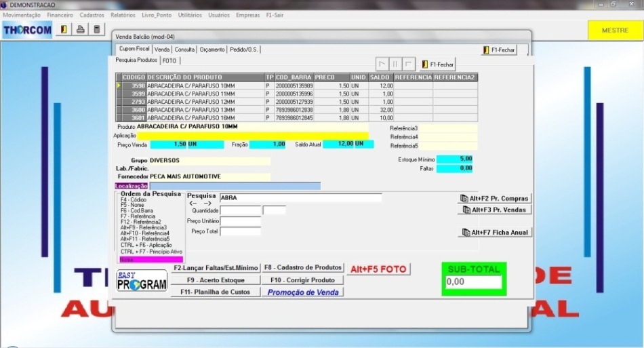Click the exit door icon in the toolbar
The width and height of the screenshot is (644, 348).
coord(64,29)
